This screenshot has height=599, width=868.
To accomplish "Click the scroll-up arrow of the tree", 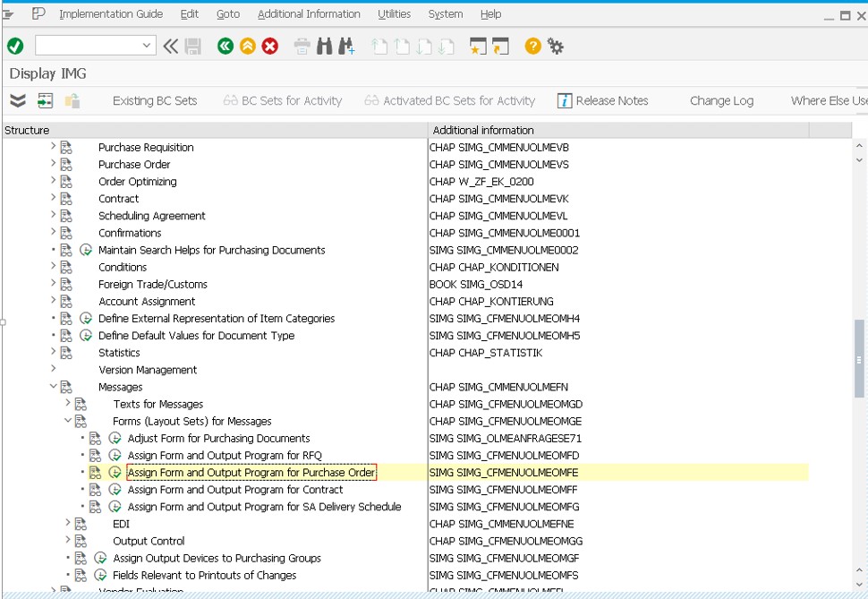I will click(859, 146).
